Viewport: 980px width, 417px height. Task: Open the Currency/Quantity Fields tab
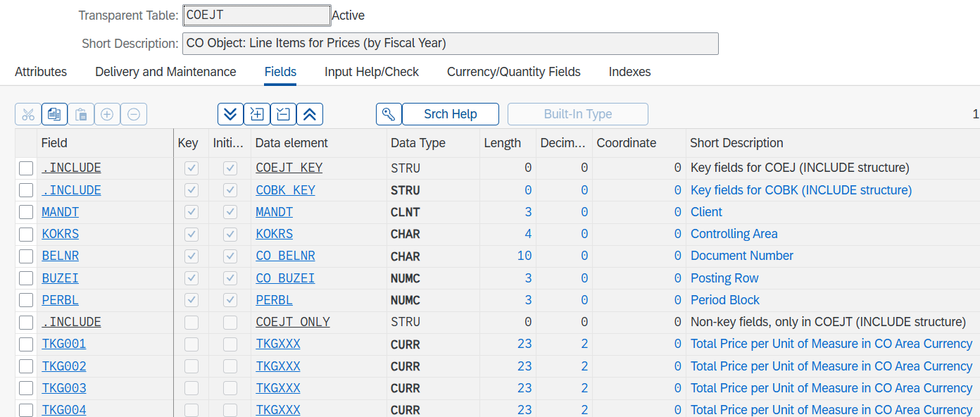[x=513, y=72]
